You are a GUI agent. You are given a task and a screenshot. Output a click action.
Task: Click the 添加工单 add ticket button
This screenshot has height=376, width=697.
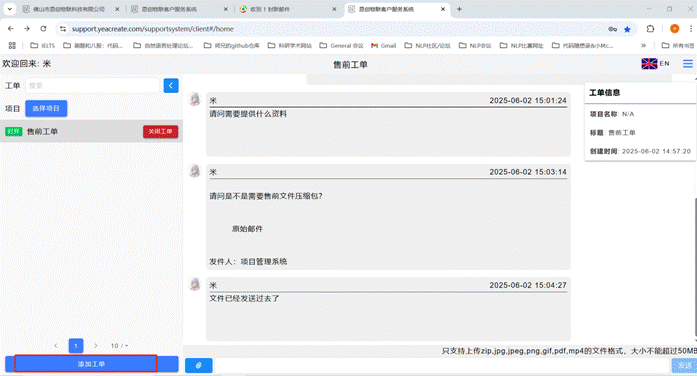[92, 364]
